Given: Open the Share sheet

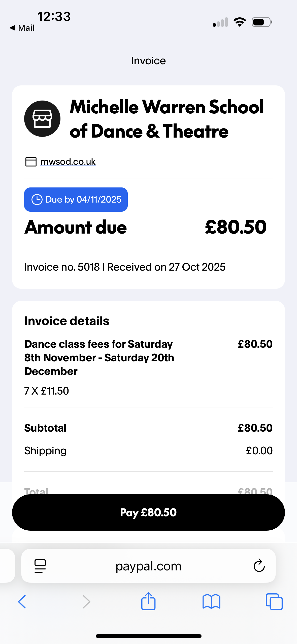Looking at the screenshot, I should [148, 601].
